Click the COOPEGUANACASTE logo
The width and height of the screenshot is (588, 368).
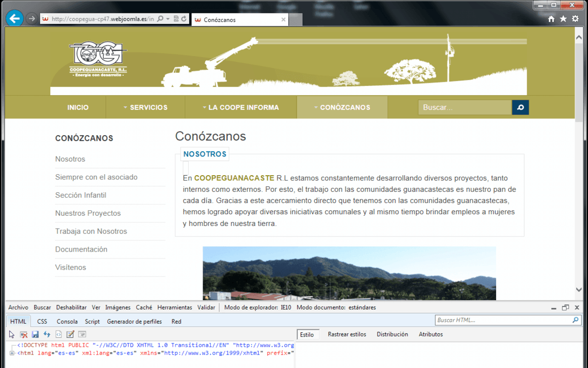pos(98,59)
